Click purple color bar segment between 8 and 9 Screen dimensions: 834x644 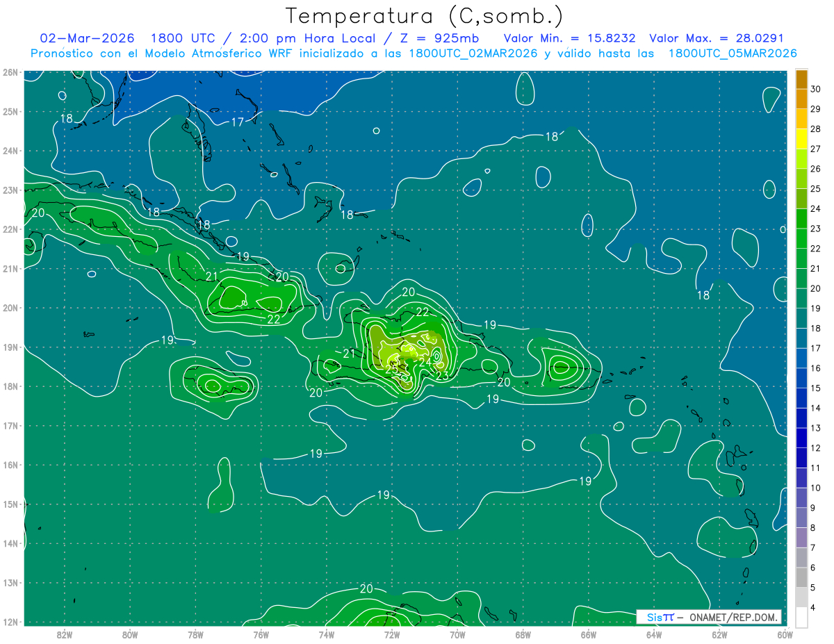pyautogui.click(x=801, y=518)
